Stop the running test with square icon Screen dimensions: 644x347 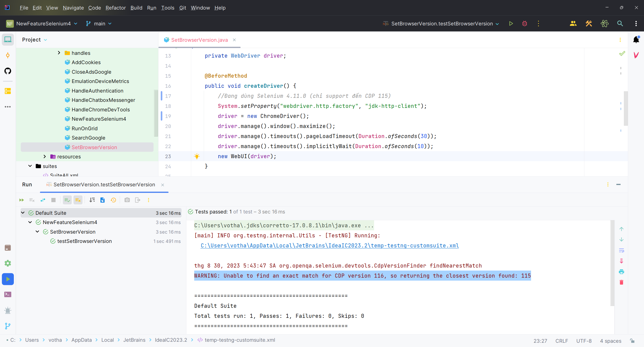[x=53, y=200]
